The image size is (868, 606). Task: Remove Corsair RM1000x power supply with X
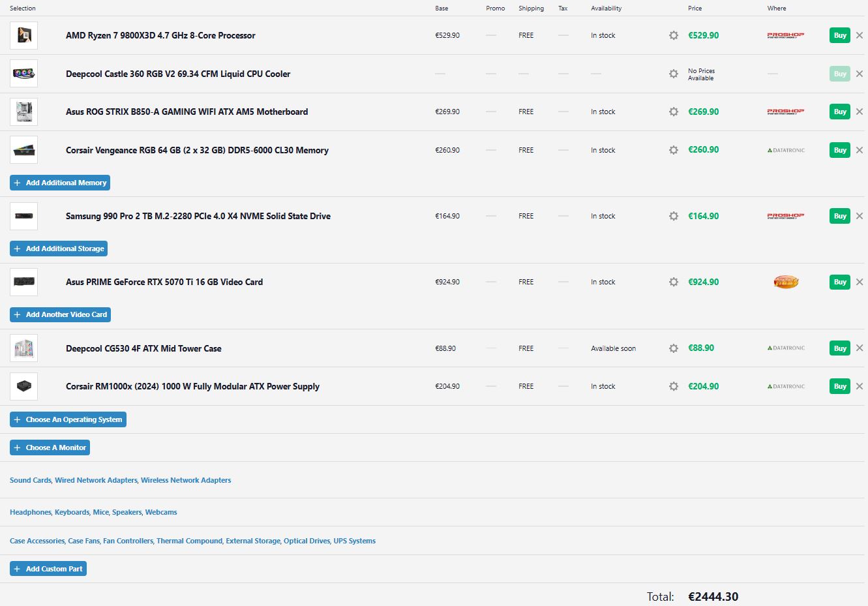860,386
